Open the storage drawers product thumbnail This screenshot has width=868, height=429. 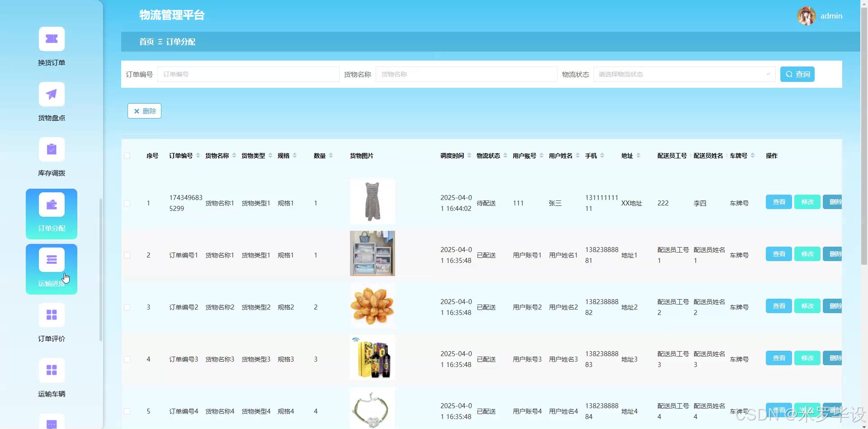[x=373, y=253]
